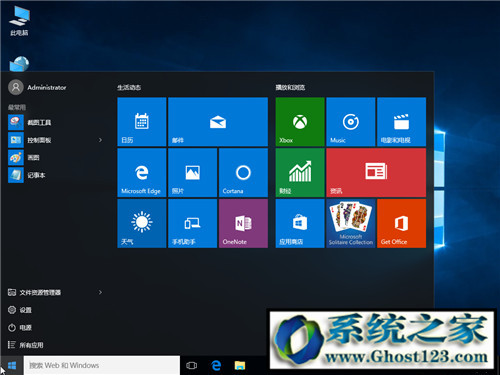Viewport: 500px width, 375px height.
Task: Click the Get Office tile
Action: click(x=401, y=223)
